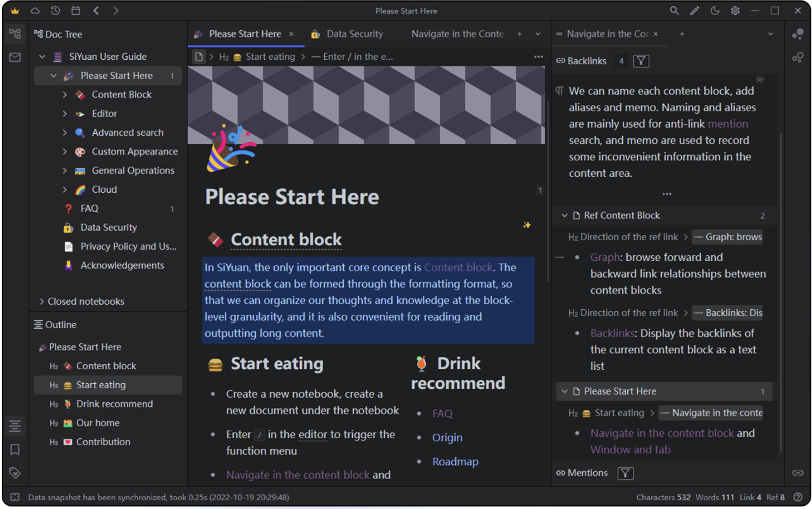Close the Please Start Here tab

(291, 34)
